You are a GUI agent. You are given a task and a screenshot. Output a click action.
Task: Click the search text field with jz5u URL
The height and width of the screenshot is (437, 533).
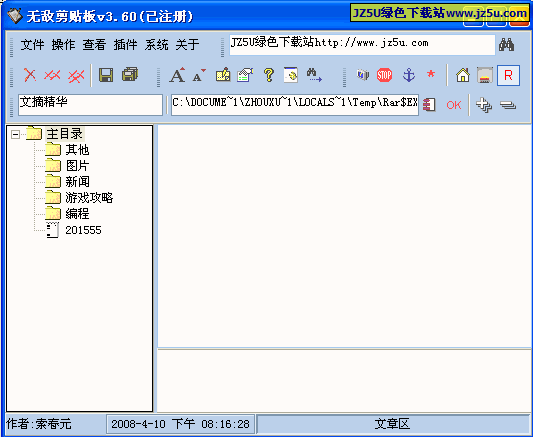[x=362, y=45]
